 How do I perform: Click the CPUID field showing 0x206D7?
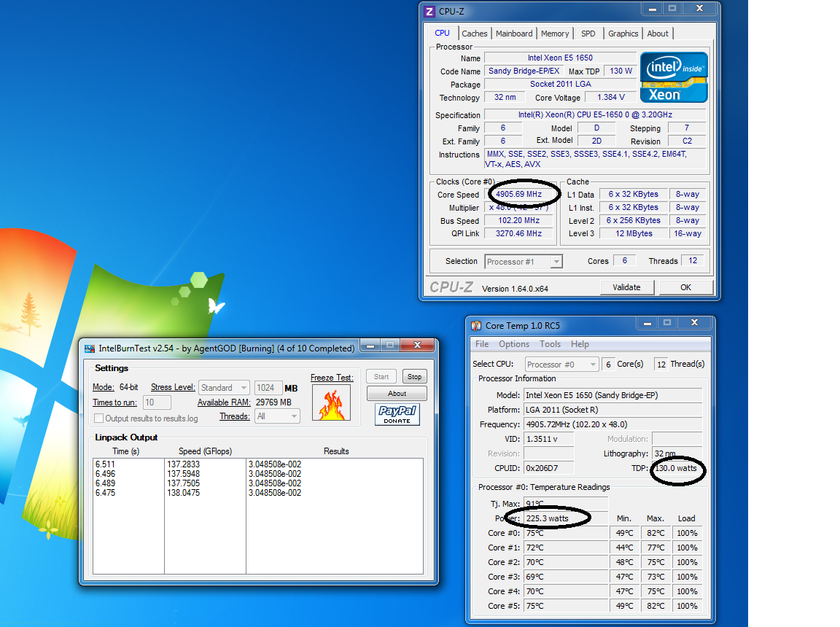548,468
